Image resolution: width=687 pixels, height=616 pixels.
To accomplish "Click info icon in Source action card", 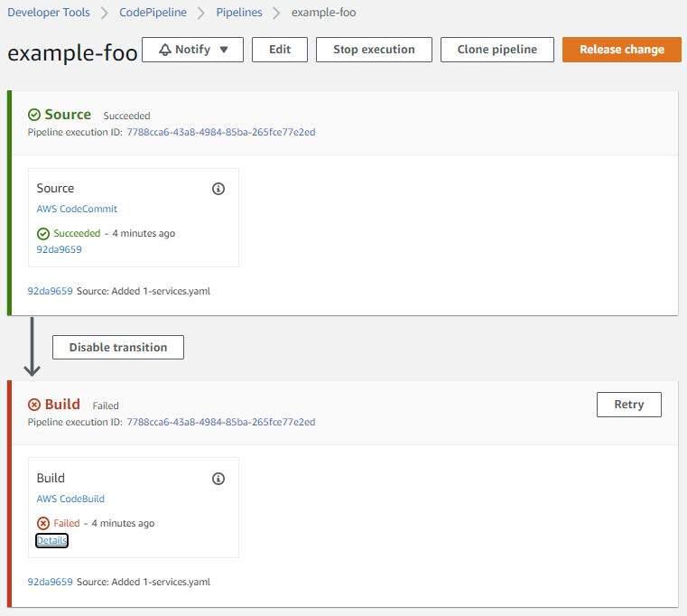I will click(218, 189).
